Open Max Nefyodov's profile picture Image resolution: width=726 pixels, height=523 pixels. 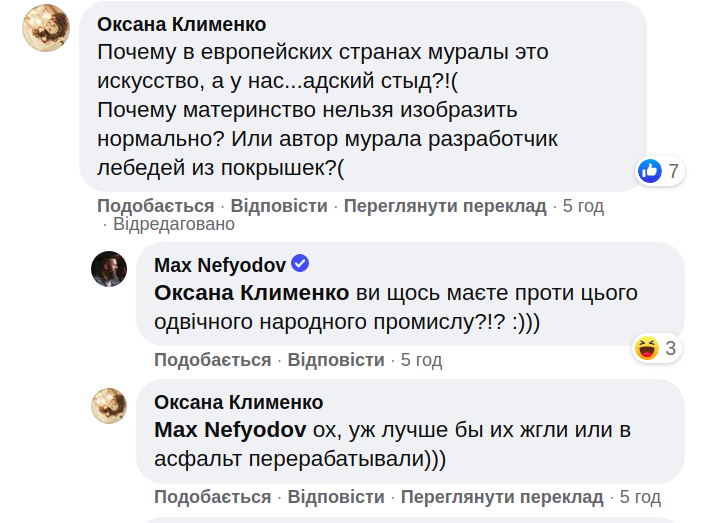click(109, 268)
